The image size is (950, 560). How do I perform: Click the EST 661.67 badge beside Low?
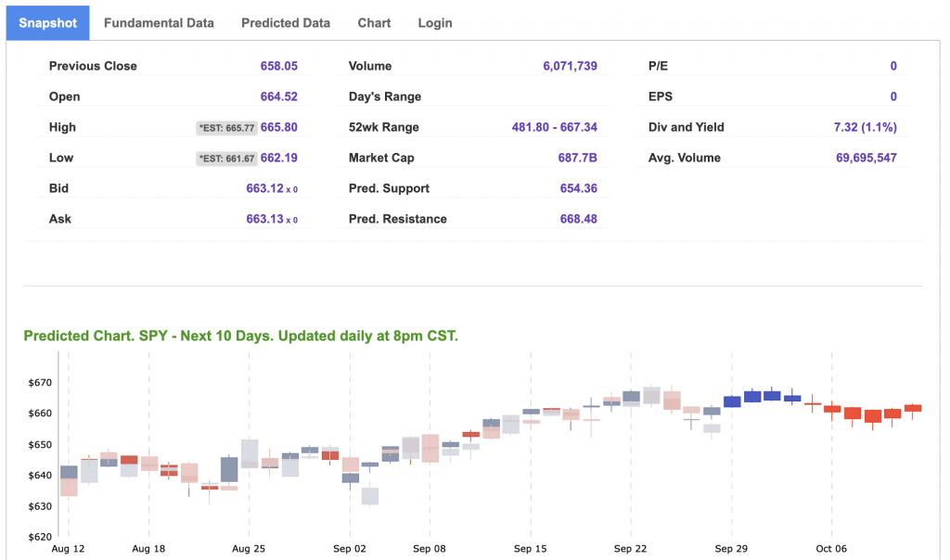pyautogui.click(x=226, y=159)
